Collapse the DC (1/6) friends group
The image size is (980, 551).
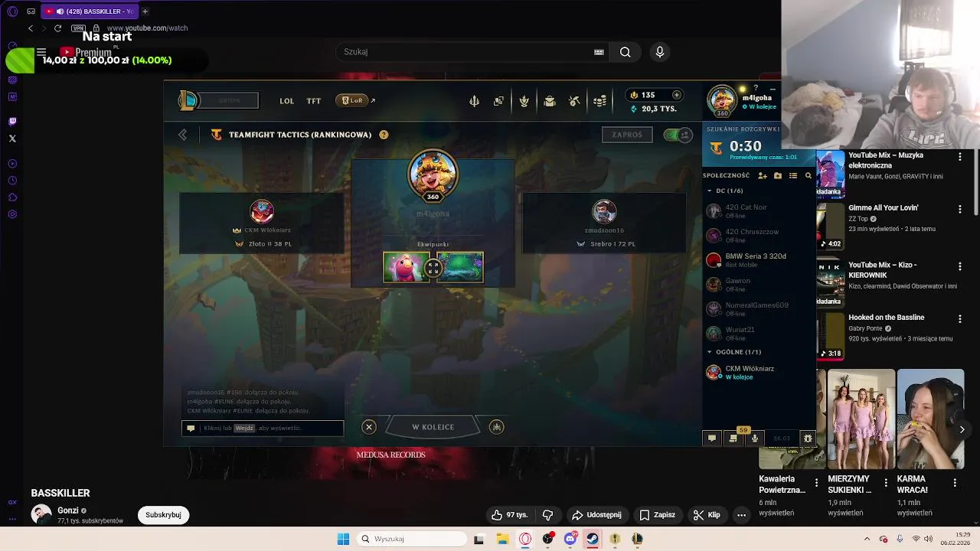click(709, 191)
